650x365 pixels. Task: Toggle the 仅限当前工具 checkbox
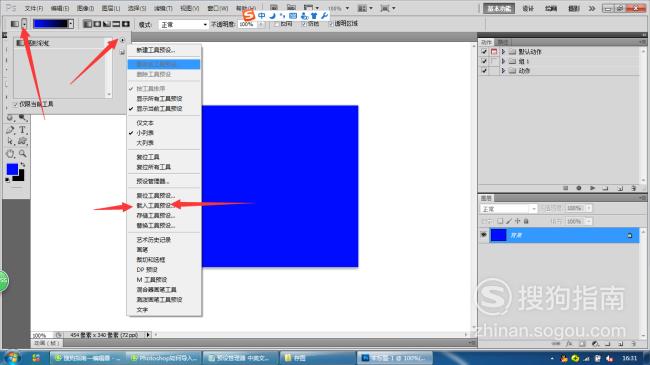pyautogui.click(x=15, y=104)
